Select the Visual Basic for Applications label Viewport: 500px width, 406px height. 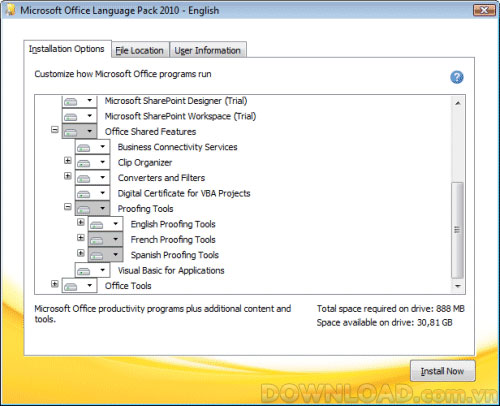coord(171,270)
